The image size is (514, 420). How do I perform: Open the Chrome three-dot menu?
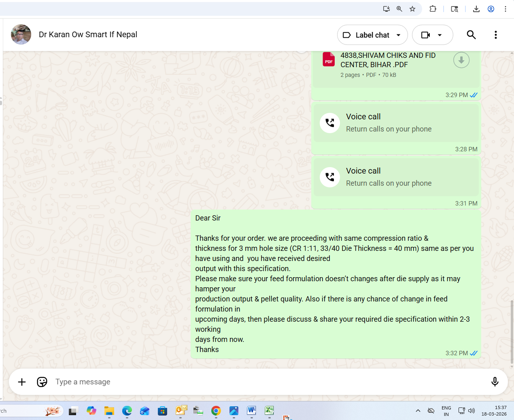[x=506, y=9]
